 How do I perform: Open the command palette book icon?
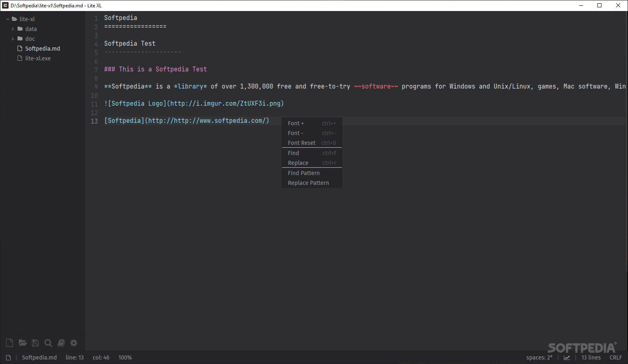pyautogui.click(x=61, y=343)
